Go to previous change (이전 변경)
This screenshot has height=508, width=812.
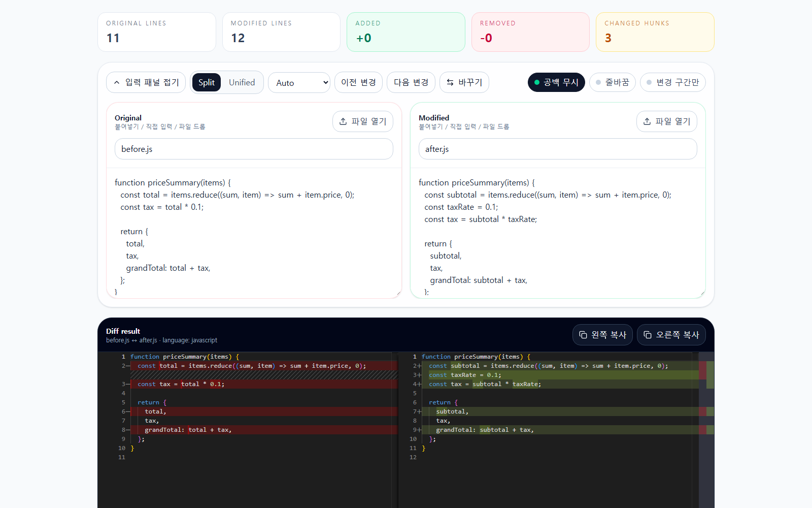point(358,82)
